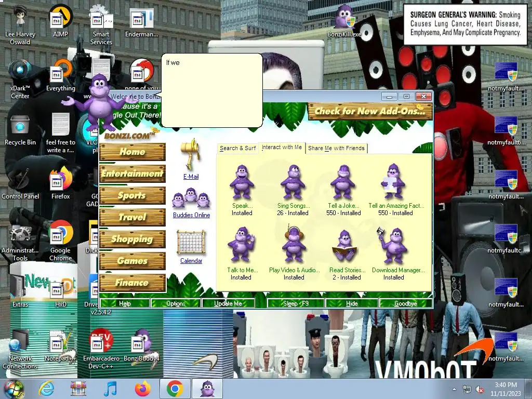Select the xDark Center desktop icon
This screenshot has width=532, height=399.
[20, 79]
